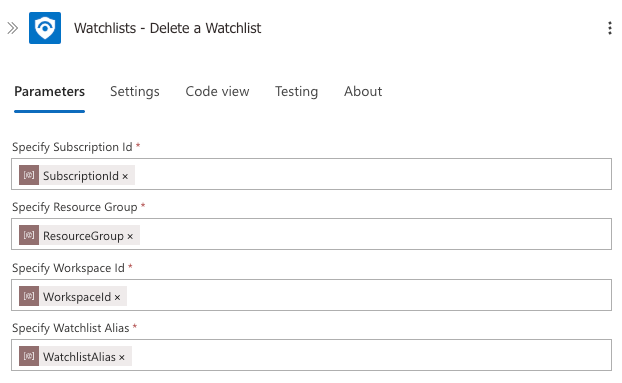This screenshot has height=383, width=622.
Task: Go to the Testing tab
Action: [297, 92]
